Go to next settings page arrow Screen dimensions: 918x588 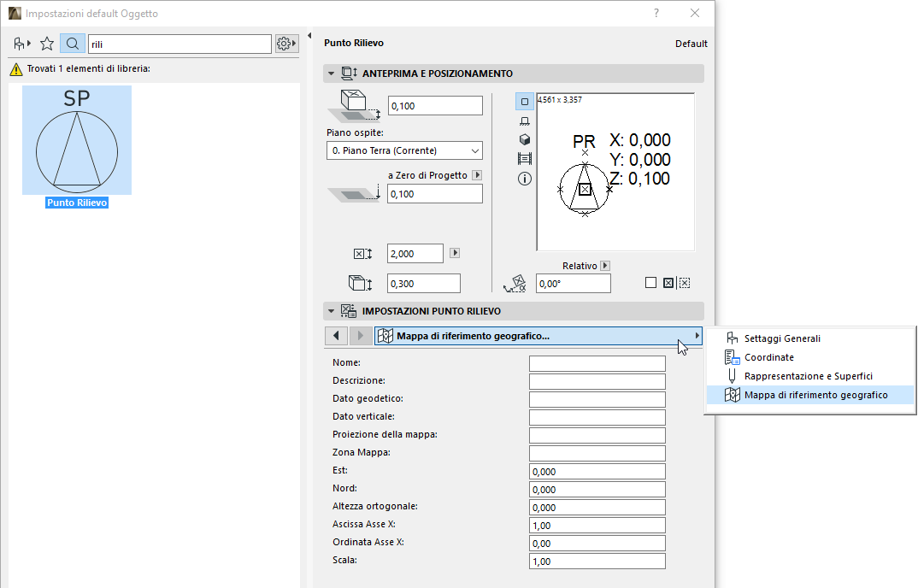(x=361, y=336)
